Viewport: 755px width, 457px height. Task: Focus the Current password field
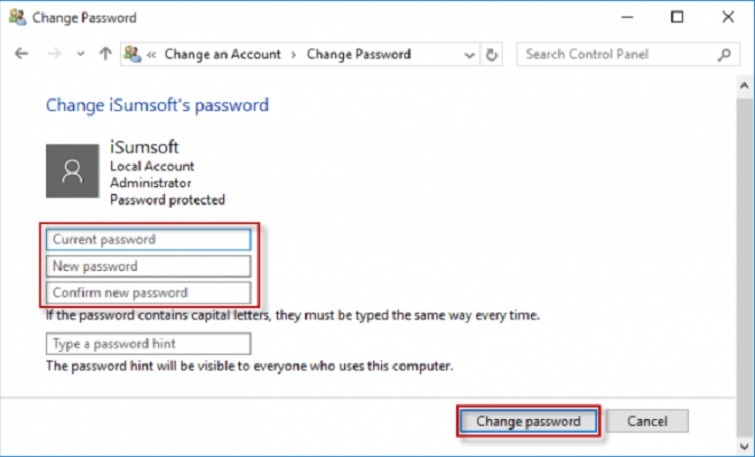tap(148, 240)
